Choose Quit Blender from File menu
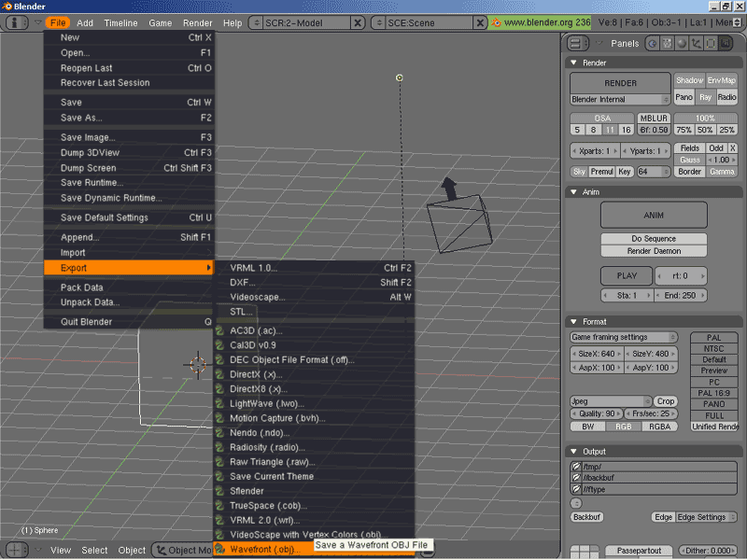Viewport: 747px width, 560px height. [129, 322]
